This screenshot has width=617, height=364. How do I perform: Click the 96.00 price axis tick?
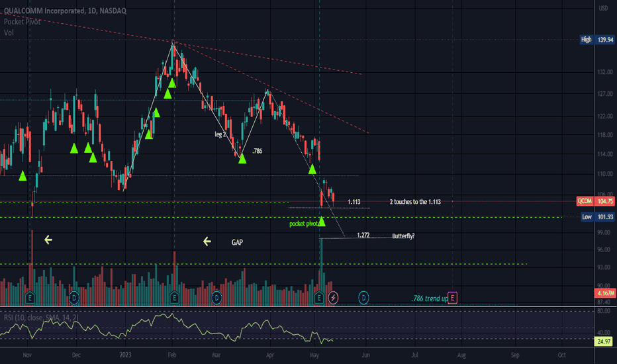click(604, 250)
